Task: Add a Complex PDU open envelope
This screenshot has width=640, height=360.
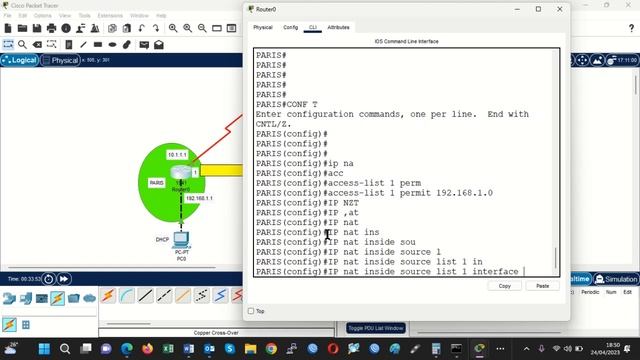Action: point(159,44)
